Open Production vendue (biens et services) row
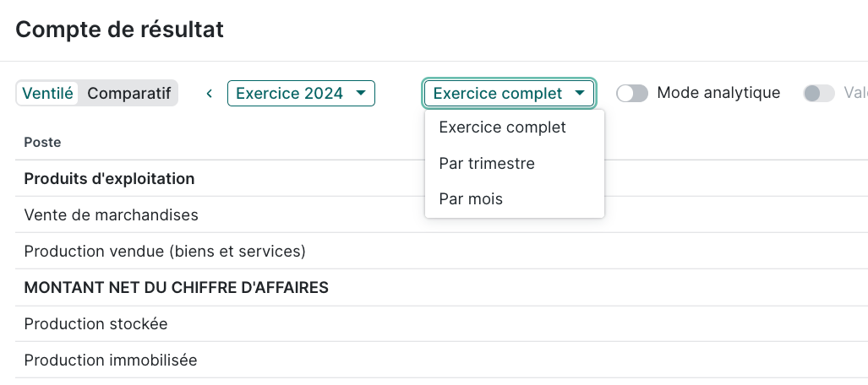The image size is (868, 385). (x=165, y=252)
